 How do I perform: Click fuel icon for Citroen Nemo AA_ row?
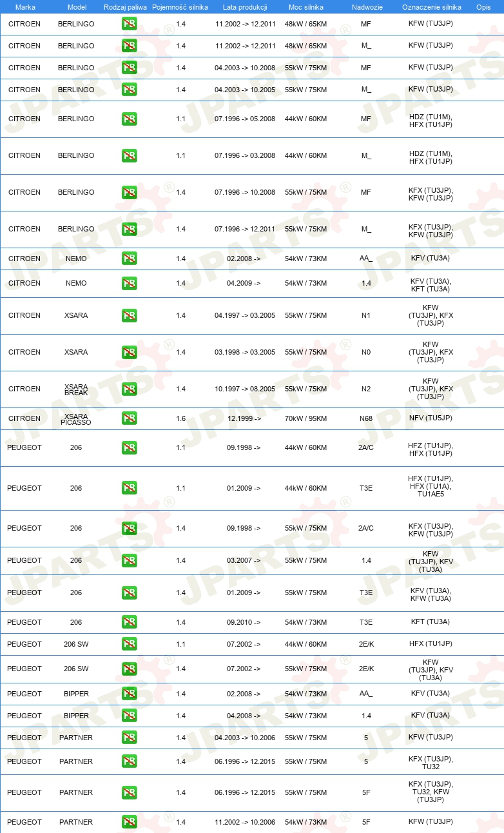click(x=129, y=259)
